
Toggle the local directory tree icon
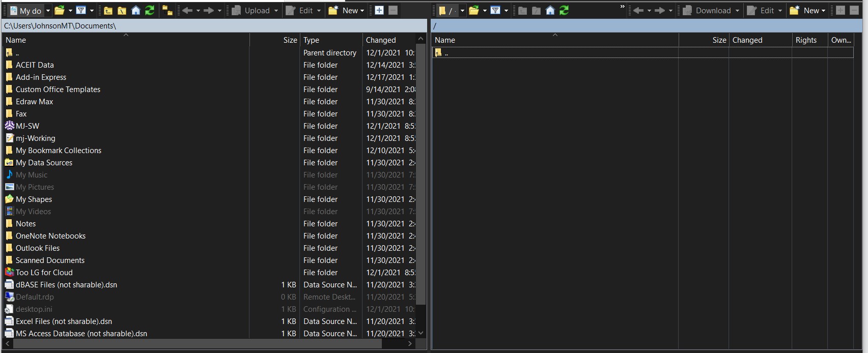(167, 10)
